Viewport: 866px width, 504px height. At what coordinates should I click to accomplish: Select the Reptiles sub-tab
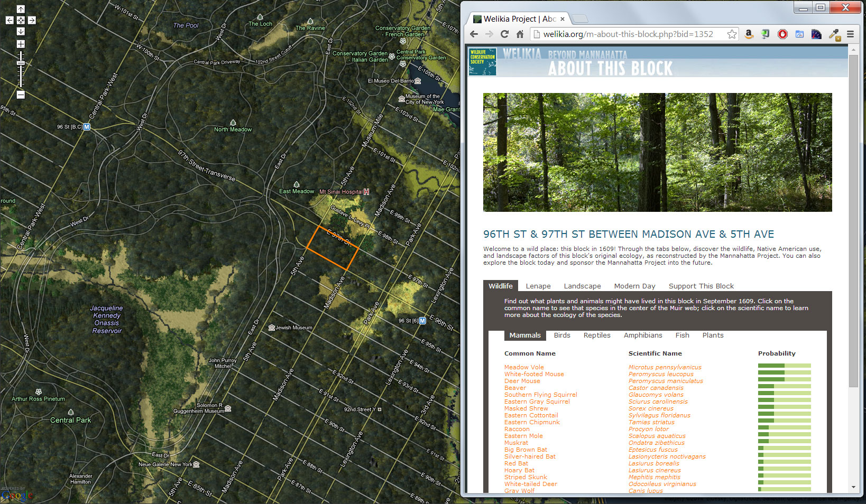point(597,335)
